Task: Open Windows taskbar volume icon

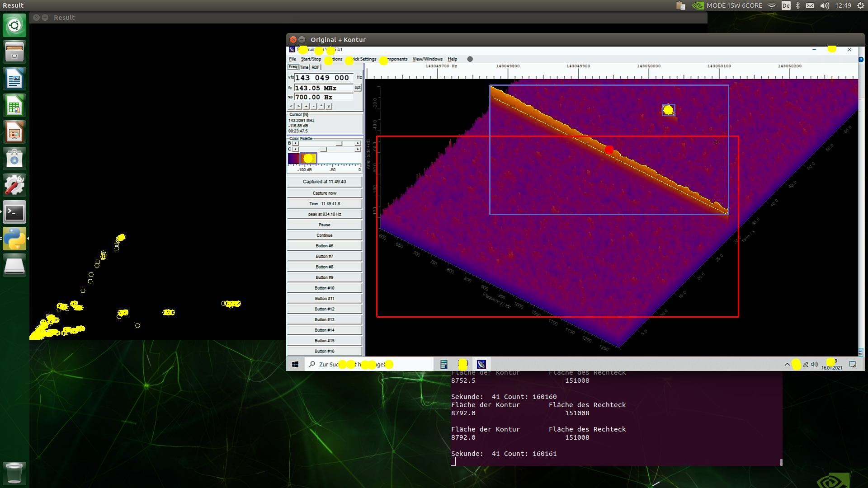Action: [x=815, y=364]
